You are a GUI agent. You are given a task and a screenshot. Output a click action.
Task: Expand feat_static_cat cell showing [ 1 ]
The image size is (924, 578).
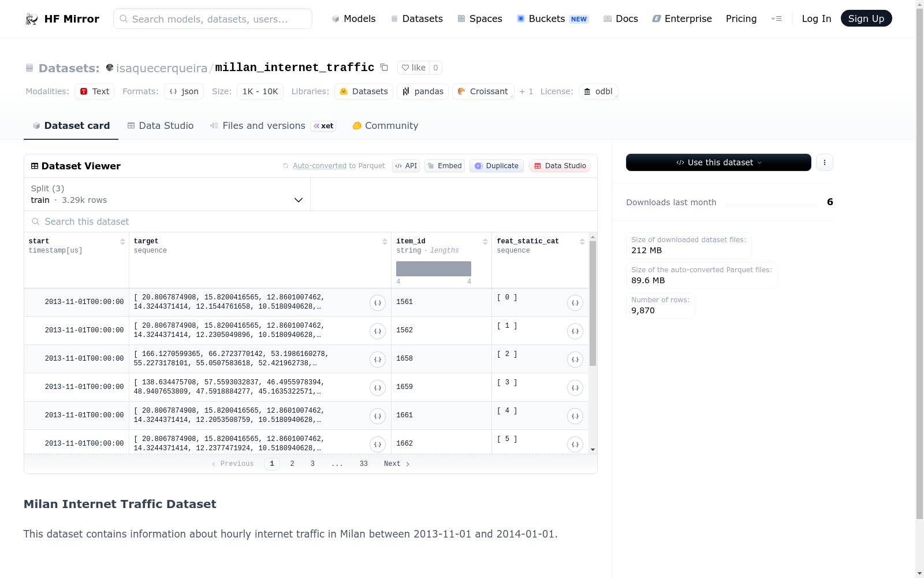(575, 331)
